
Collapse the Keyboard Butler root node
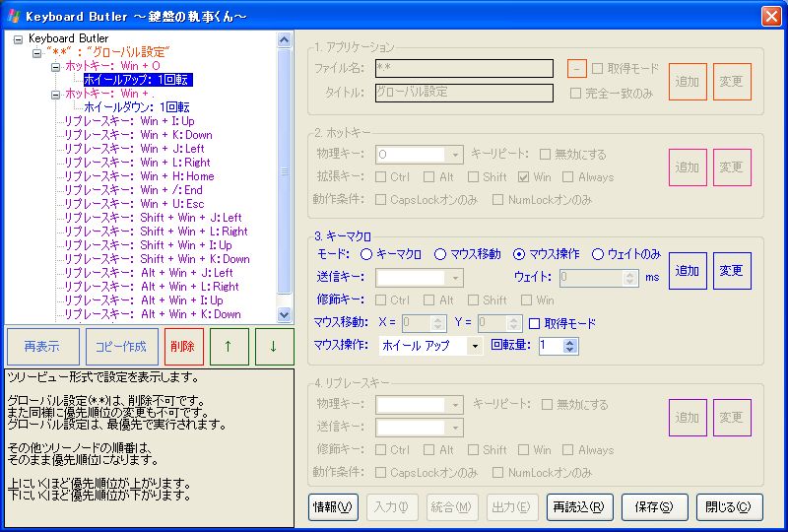18,39
